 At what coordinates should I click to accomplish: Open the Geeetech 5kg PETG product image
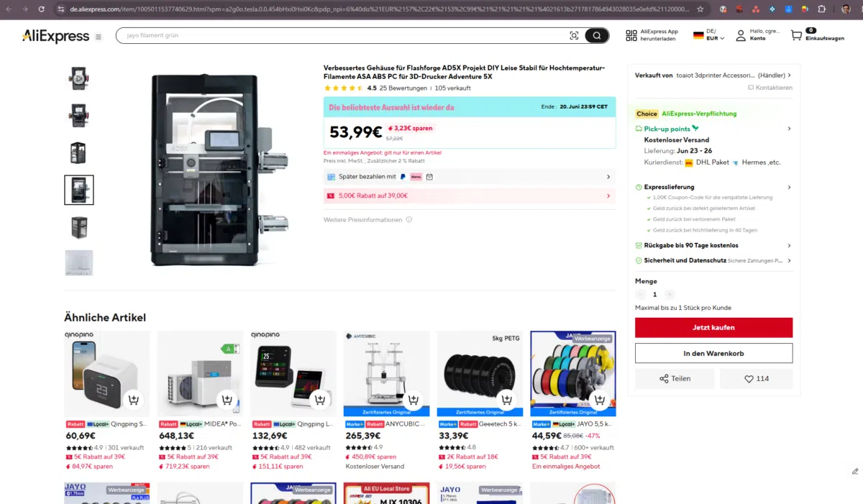[x=480, y=373]
